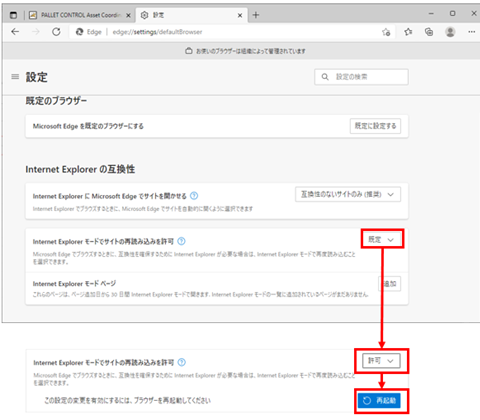480x420 pixels.
Task: Reload the page with refresh icon
Action: (x=56, y=32)
